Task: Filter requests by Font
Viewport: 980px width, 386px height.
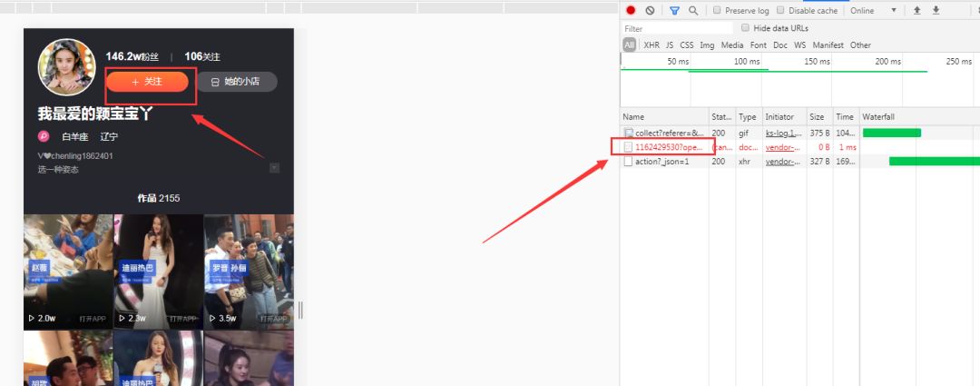Action: coord(758,45)
